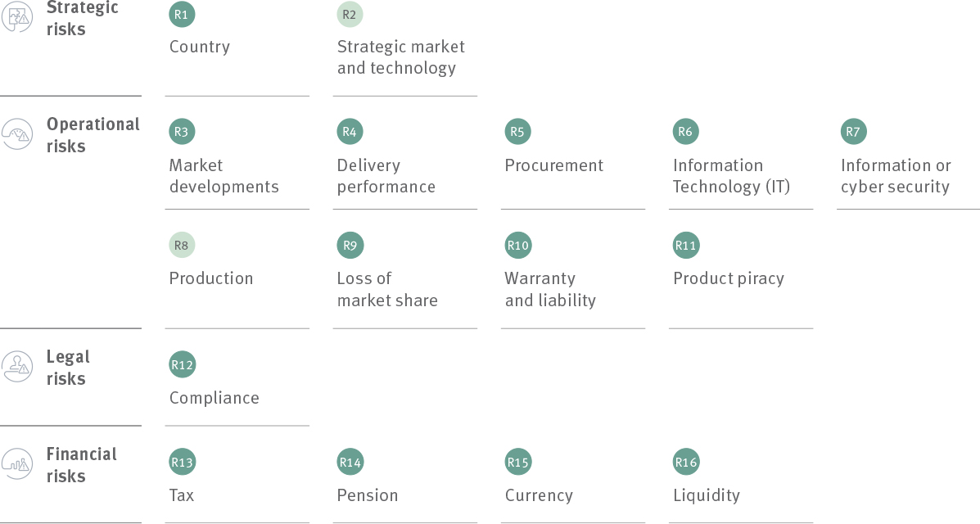Click the R16 Liquidity badge

pyautogui.click(x=685, y=463)
